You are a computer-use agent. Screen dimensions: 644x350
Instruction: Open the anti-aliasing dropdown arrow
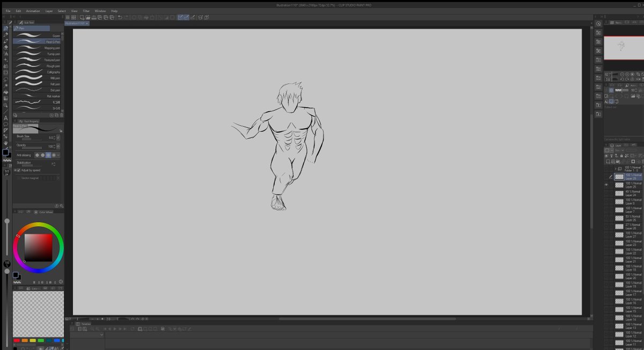tap(58, 155)
